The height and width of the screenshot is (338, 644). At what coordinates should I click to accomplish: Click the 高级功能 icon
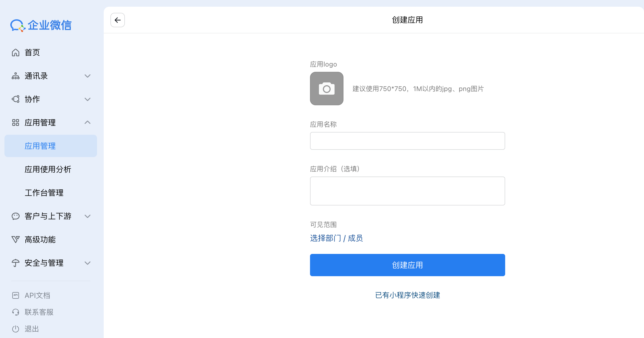coord(16,239)
